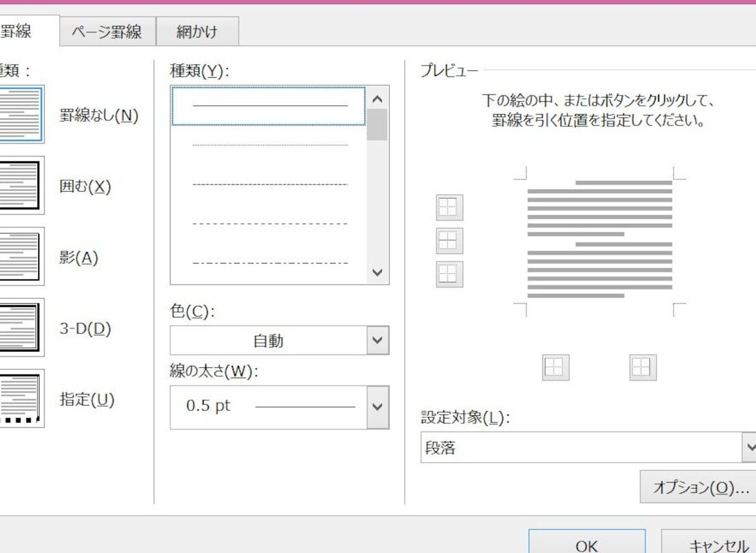The height and width of the screenshot is (553, 756).
Task: Select the 囲む (Box) border style thumbnail
Action: 20,186
